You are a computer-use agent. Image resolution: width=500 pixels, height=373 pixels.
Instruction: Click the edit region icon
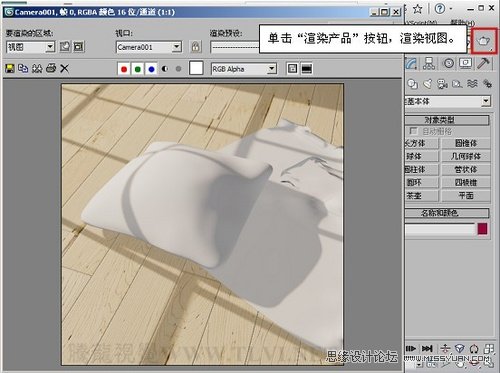tap(65, 47)
